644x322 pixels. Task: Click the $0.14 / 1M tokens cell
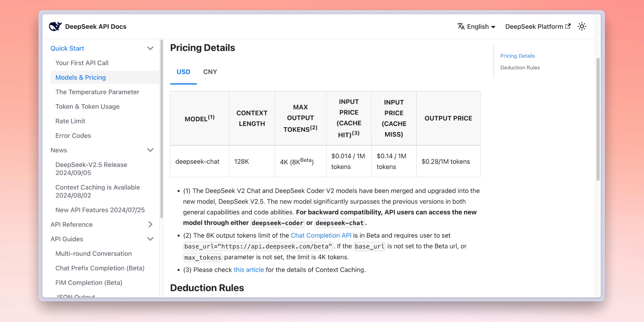[x=394, y=161]
